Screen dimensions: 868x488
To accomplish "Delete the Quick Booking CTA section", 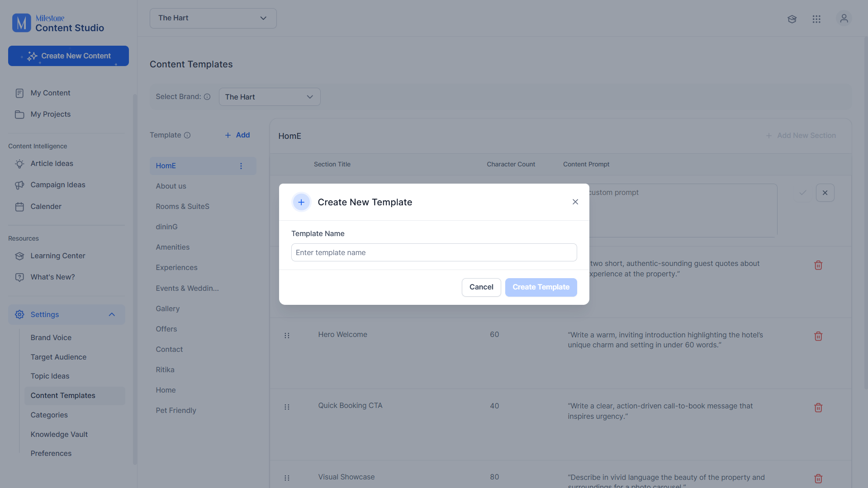I will click(x=818, y=407).
